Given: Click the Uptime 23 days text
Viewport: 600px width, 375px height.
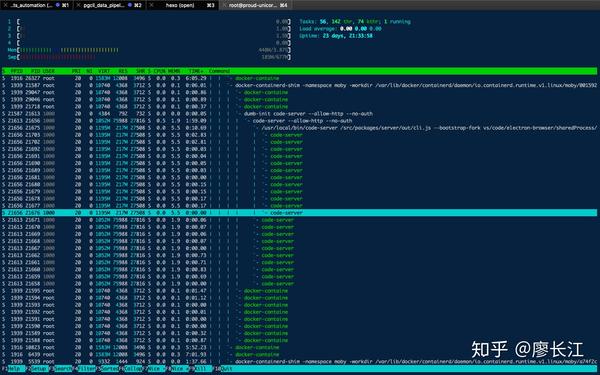Looking at the screenshot, I should (x=336, y=36).
